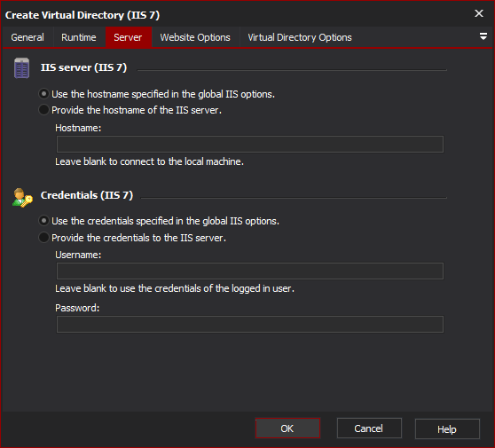This screenshot has width=495, height=448.
Task: Click the IIS server section icon
Action: coord(21,68)
